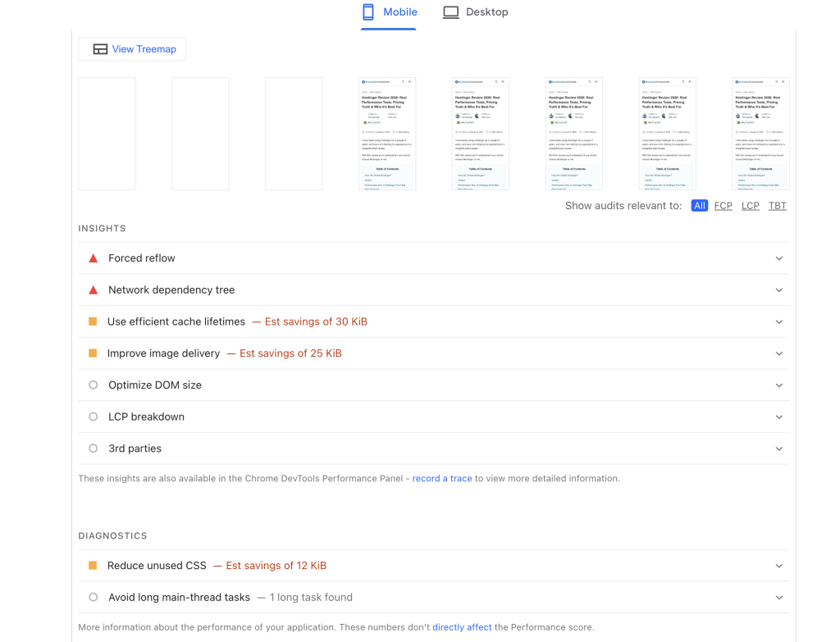Enable the TBT audit filter
840x642 pixels.
[x=777, y=205]
